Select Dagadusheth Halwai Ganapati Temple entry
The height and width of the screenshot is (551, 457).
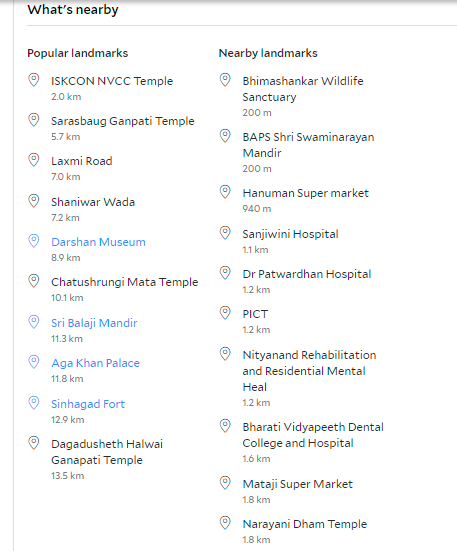[107, 452]
